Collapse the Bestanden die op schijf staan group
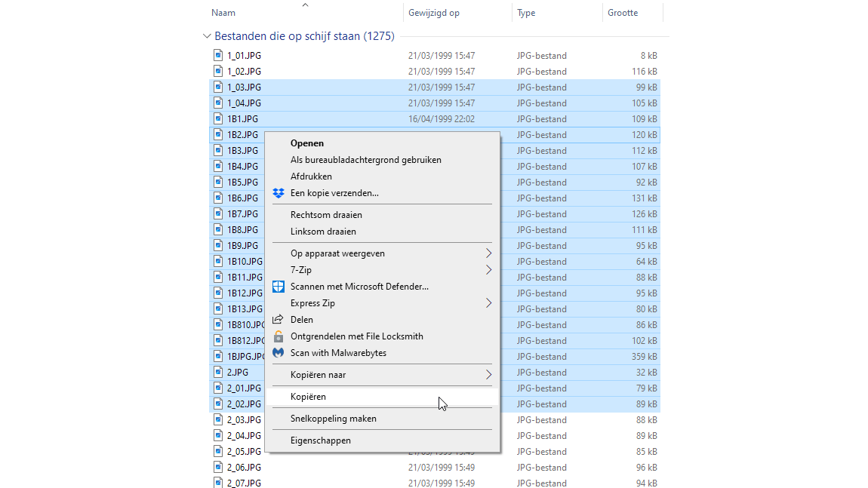Image resolution: width=868 pixels, height=488 pixels. point(207,35)
